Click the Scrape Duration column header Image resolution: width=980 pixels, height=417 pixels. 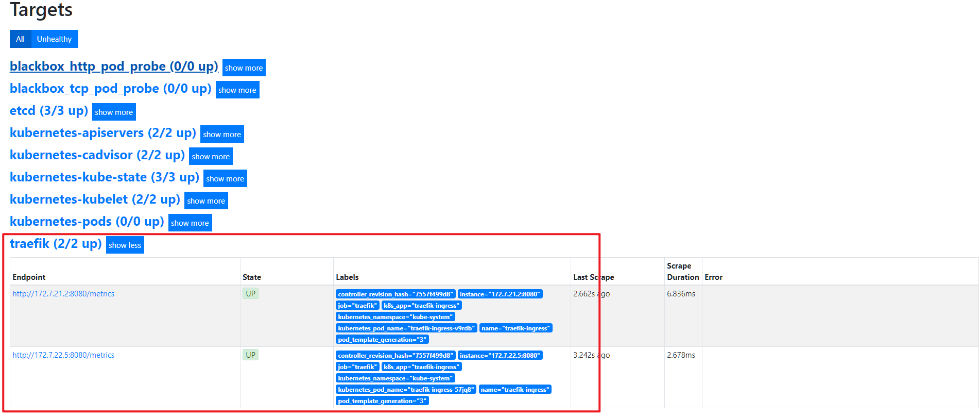[x=683, y=272]
